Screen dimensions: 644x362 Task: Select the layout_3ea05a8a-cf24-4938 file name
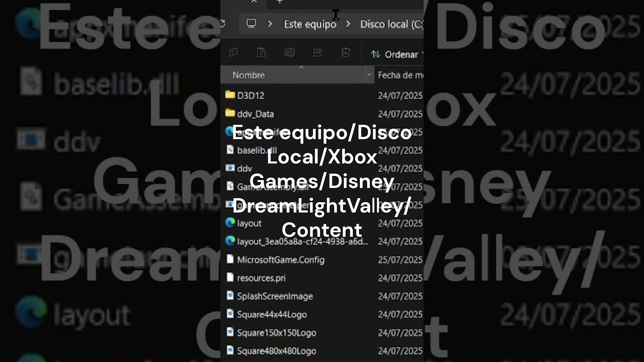tap(302, 241)
